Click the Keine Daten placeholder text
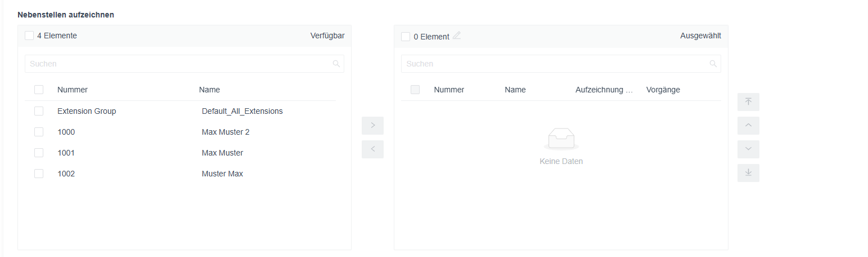The image size is (868, 257). (x=561, y=161)
